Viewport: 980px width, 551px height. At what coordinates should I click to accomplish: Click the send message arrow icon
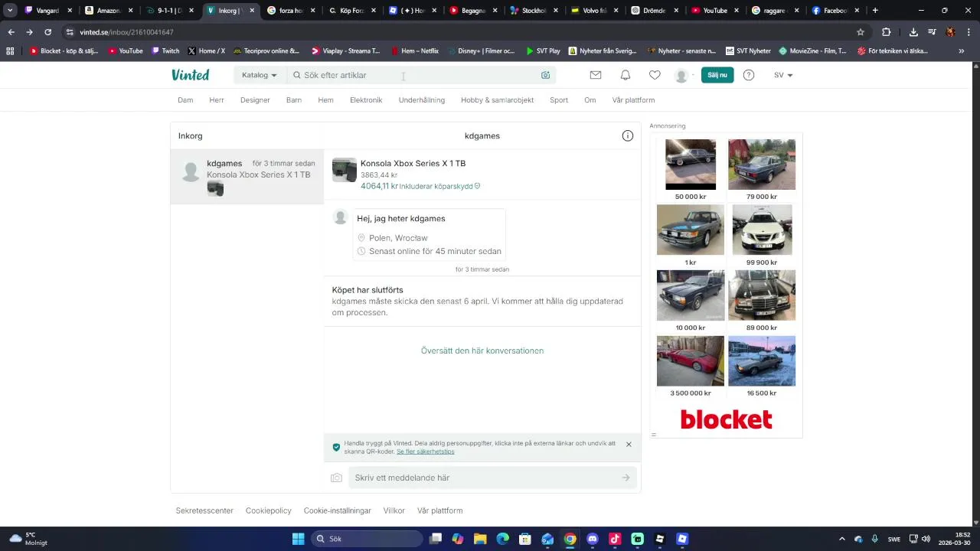point(626,478)
